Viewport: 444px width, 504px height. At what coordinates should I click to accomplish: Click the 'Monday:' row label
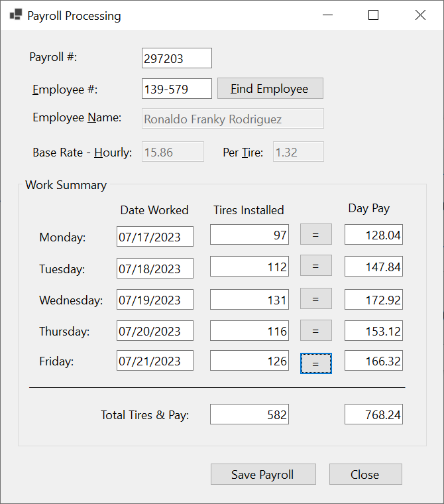(62, 237)
